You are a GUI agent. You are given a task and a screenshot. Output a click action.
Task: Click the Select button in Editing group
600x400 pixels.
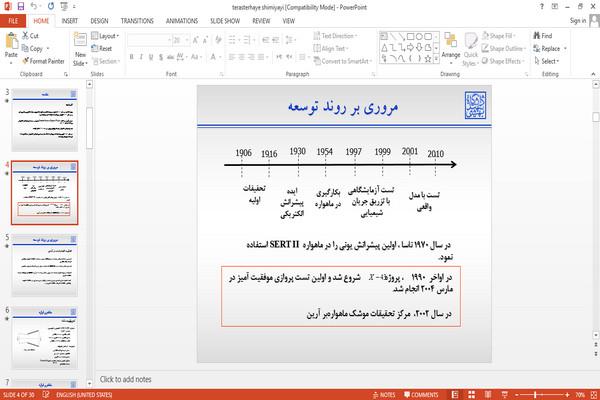(x=546, y=61)
